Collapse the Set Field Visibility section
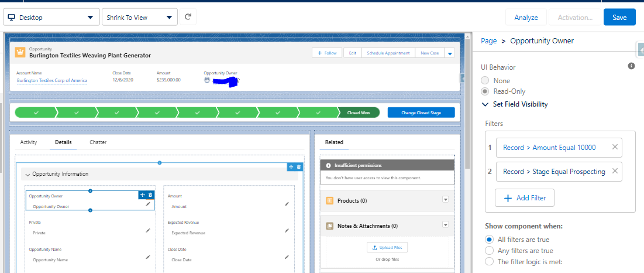 485,104
